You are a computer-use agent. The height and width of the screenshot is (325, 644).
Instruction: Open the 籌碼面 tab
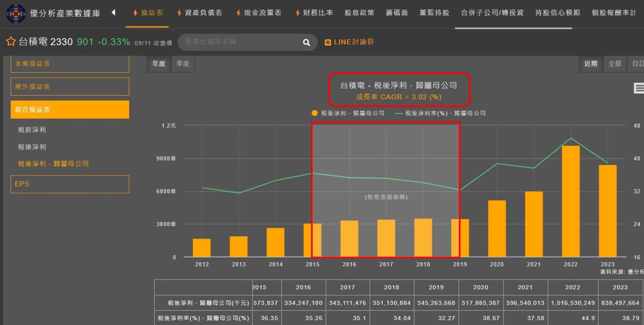[397, 13]
